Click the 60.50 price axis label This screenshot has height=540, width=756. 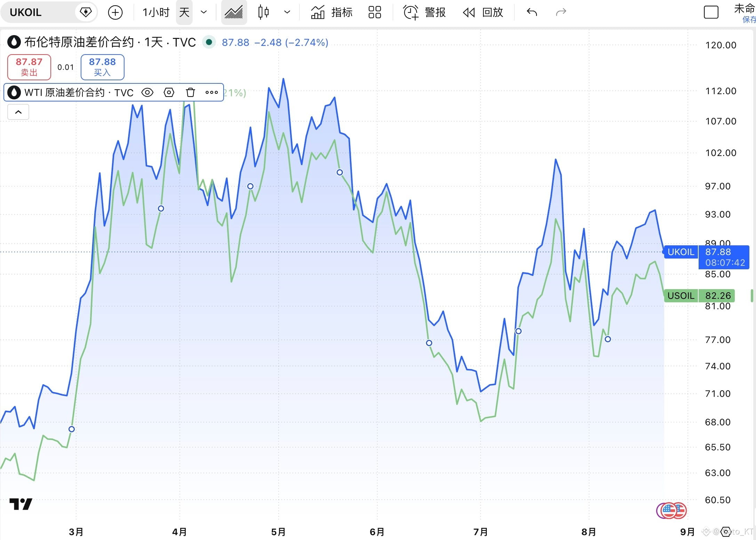tap(718, 500)
